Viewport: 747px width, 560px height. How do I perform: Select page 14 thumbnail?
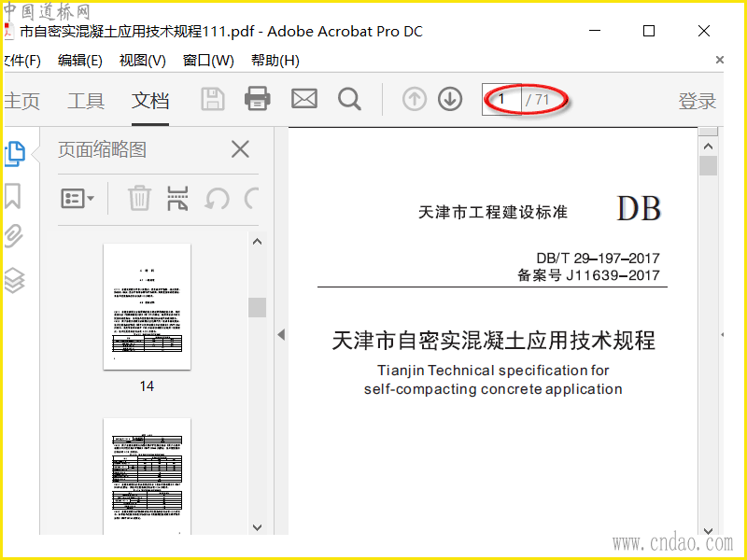tap(147, 307)
